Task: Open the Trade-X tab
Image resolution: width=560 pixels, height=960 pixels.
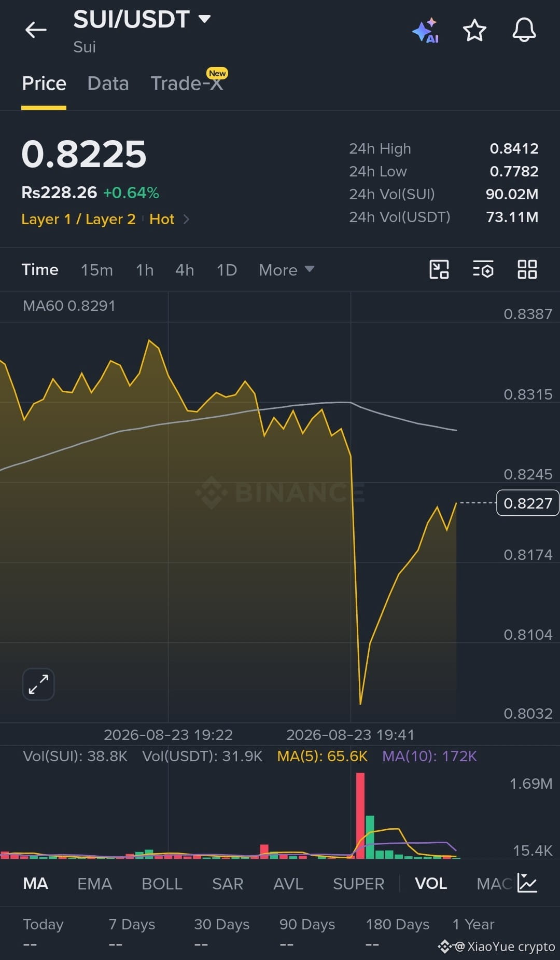Action: [187, 84]
